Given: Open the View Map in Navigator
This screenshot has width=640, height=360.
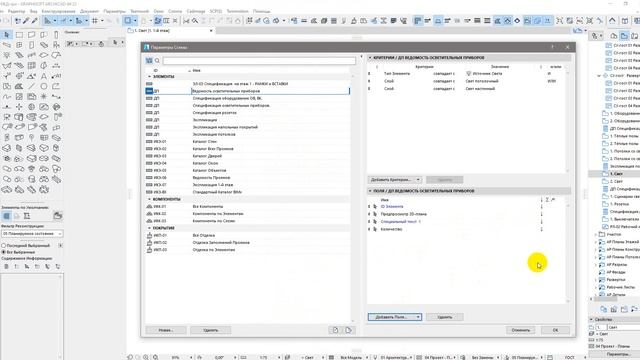Looking at the screenshot, I should coord(624,36).
